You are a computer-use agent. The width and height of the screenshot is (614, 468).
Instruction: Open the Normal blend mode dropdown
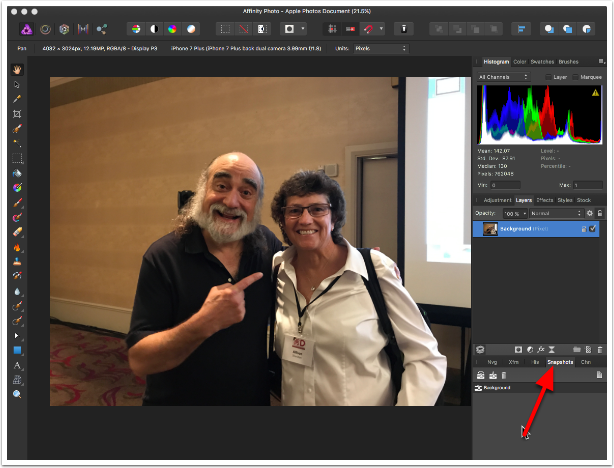click(x=556, y=213)
